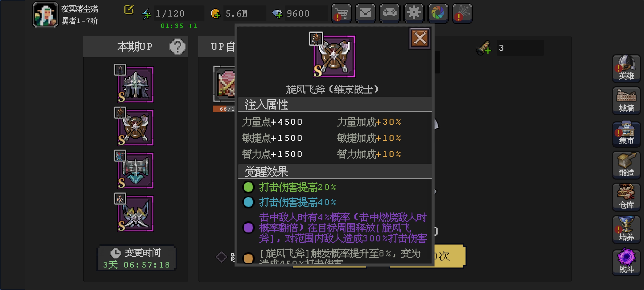The image size is (644, 290).
Task: Open the mail inbox icon
Action: (x=365, y=13)
